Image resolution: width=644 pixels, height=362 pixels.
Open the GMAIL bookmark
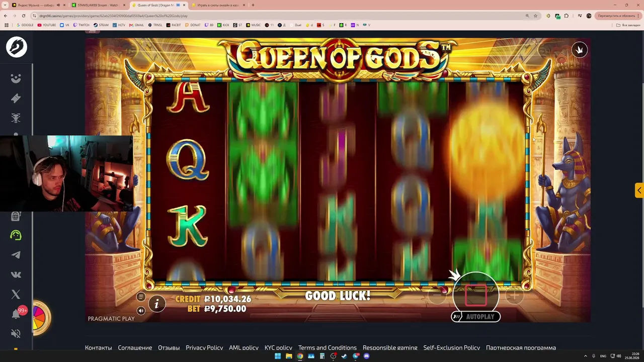point(136,25)
